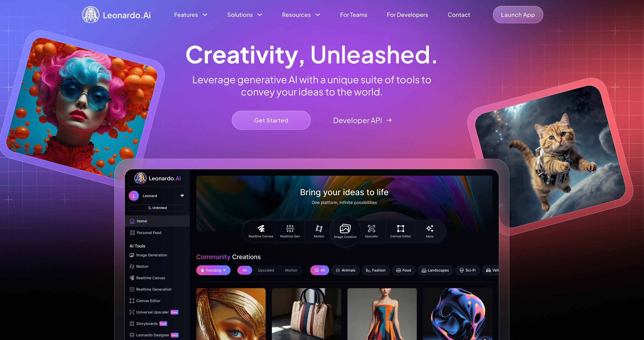Click the Upscaler tool icon

click(371, 230)
